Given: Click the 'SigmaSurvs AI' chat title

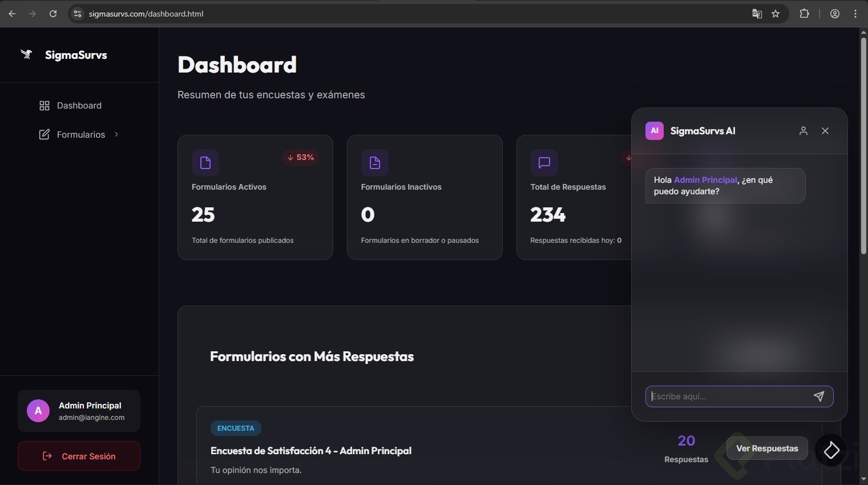Looking at the screenshot, I should pos(703,131).
